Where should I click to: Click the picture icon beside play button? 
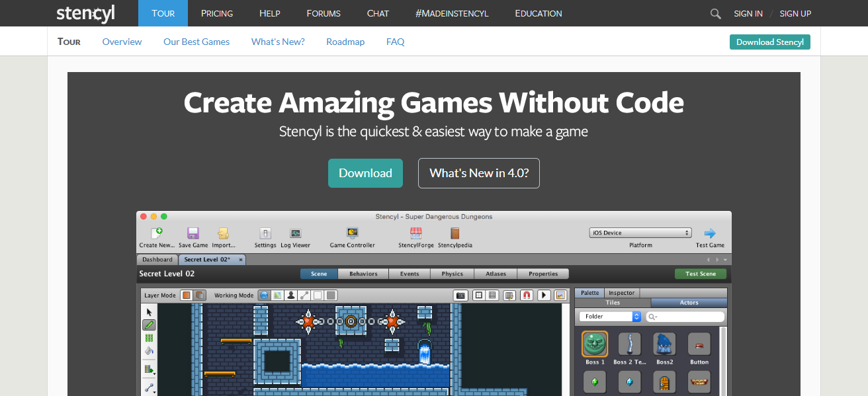click(x=560, y=295)
